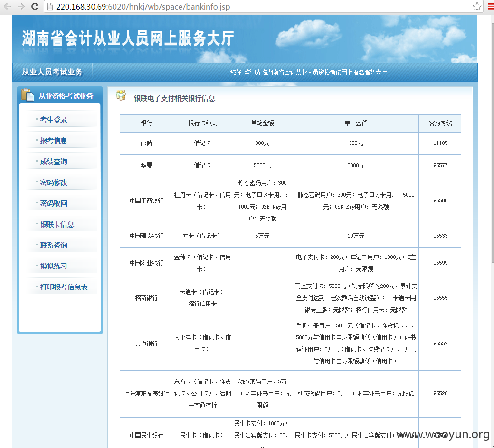
Task: Open 联系咨询 in the sidebar
Action: (x=54, y=246)
